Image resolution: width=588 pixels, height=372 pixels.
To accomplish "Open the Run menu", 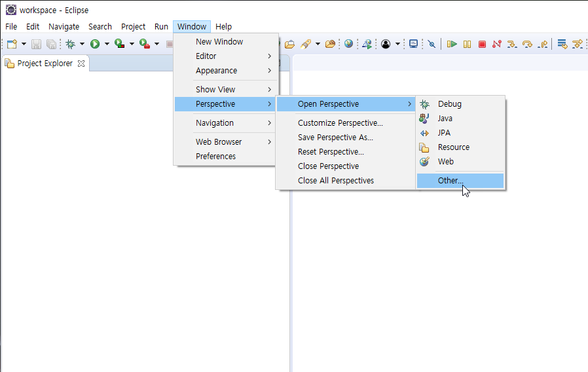I will pos(161,27).
